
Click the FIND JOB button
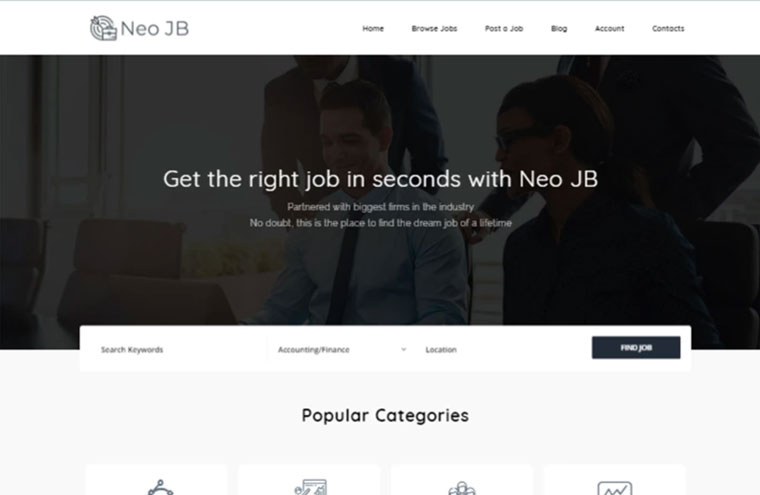coord(636,348)
